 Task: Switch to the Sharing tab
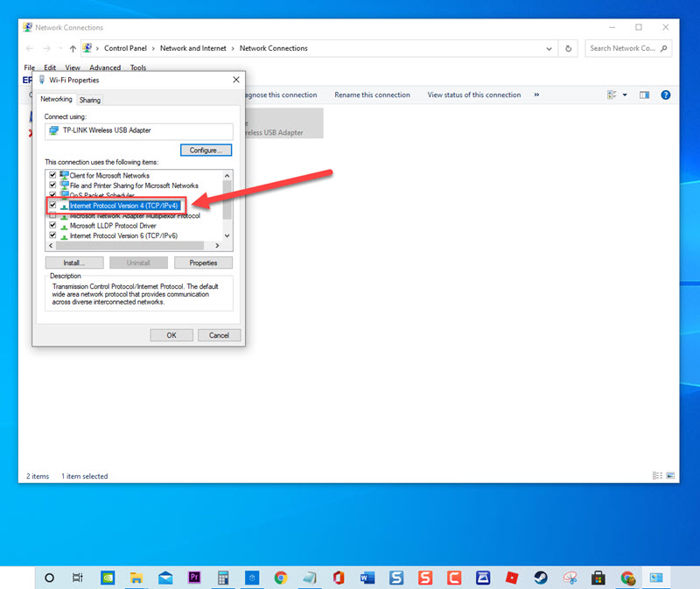pyautogui.click(x=89, y=99)
